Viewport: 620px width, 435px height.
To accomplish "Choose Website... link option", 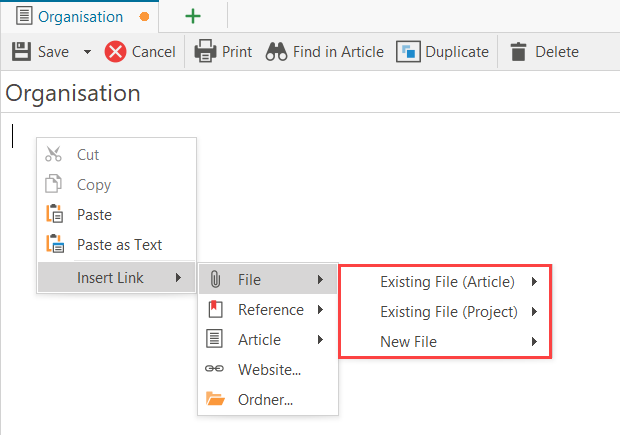I will (269, 370).
